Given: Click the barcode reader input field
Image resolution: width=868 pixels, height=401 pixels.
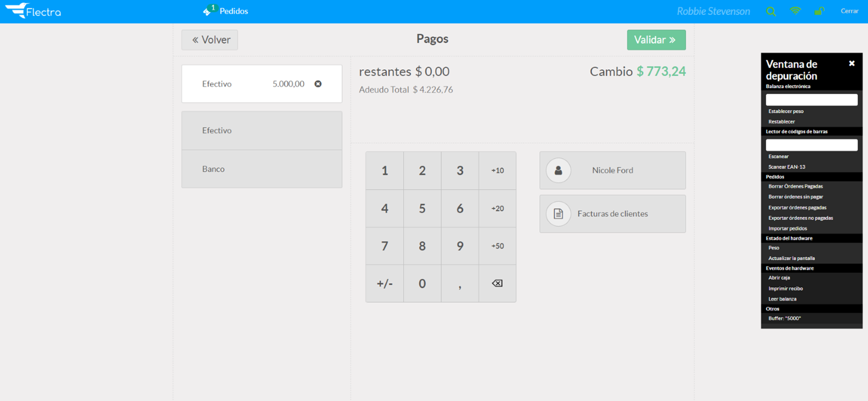Looking at the screenshot, I should (x=811, y=145).
